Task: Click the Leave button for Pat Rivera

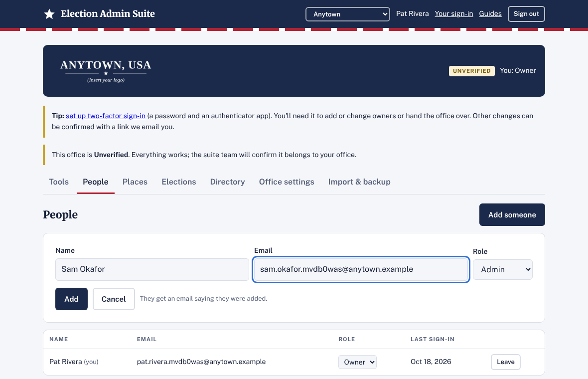Action: tap(505, 362)
